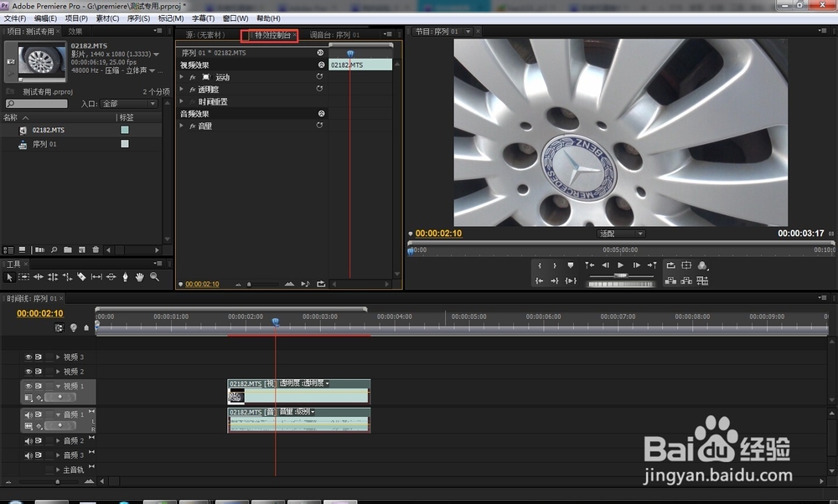Viewport: 838px width, 504px height.
Task: Add unnumbered marker in program monitor
Action: 570,265
